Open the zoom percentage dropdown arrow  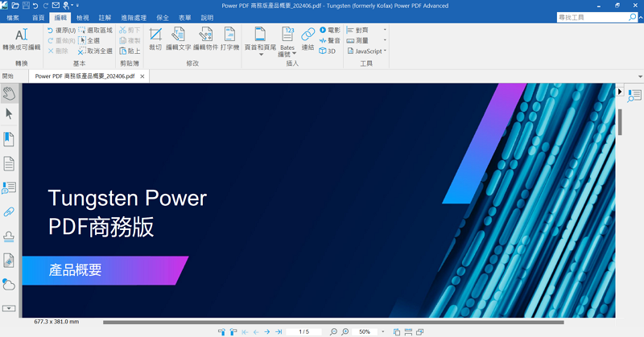pos(382,331)
